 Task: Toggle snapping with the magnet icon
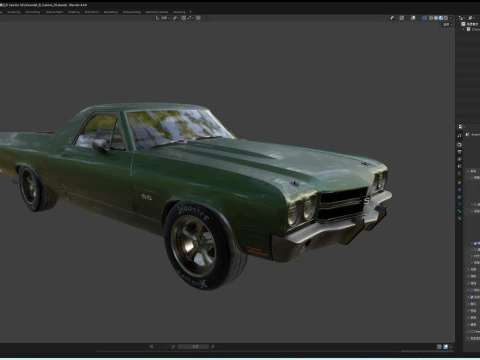coord(184,18)
